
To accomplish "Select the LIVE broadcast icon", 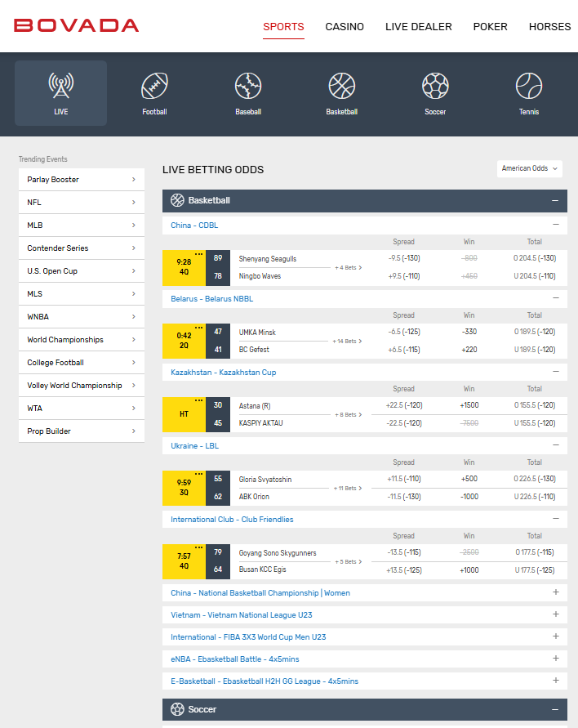I will [x=60, y=86].
